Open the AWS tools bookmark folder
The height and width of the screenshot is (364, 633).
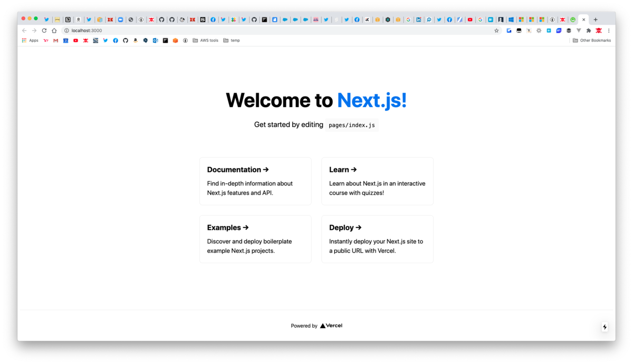click(206, 40)
